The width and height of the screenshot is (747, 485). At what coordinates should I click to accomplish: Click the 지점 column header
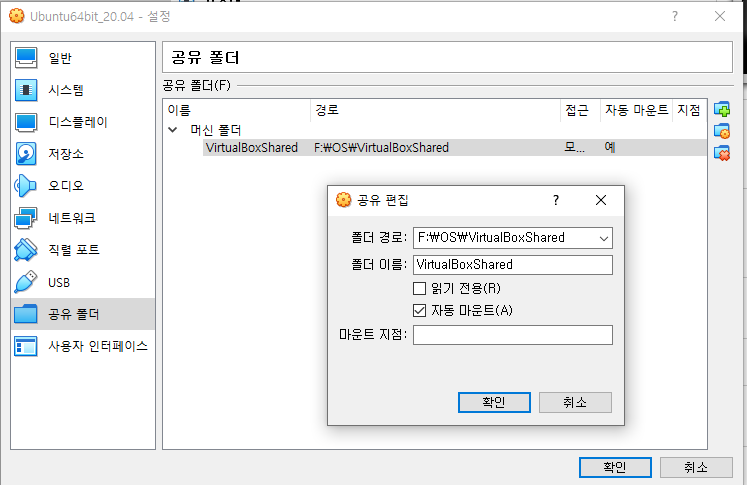pyautogui.click(x=689, y=110)
